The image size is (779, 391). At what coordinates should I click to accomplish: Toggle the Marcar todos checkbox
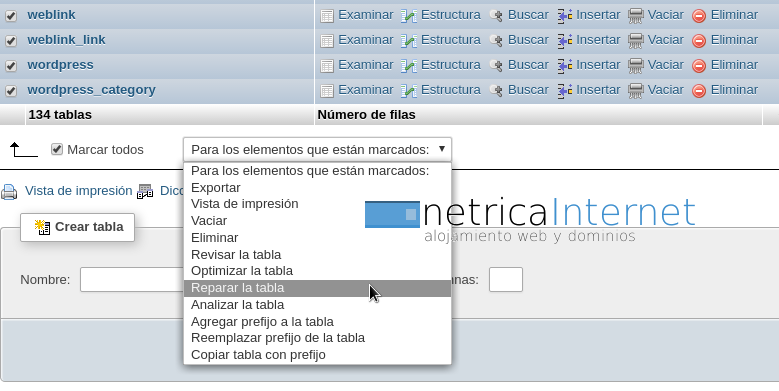click(x=57, y=149)
